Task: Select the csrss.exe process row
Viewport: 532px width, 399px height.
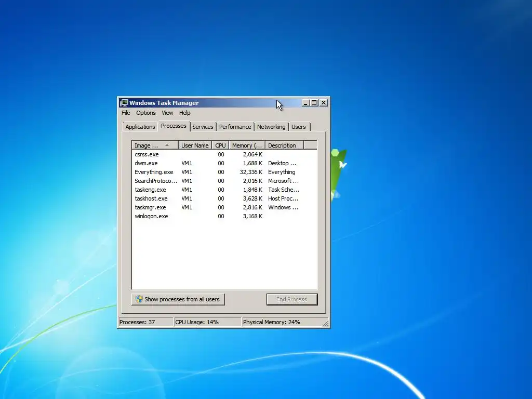Action: click(x=224, y=154)
